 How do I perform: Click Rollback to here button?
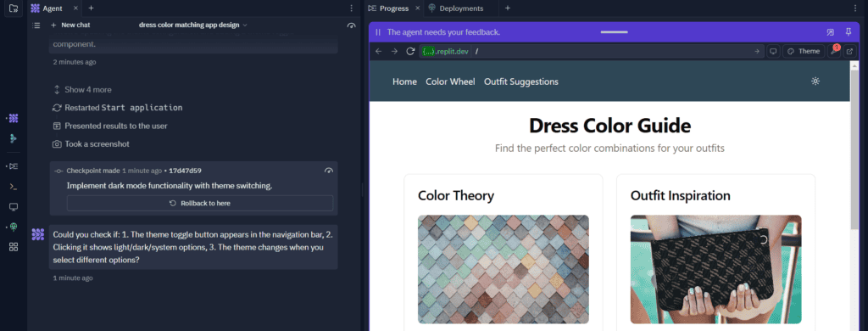tap(200, 204)
